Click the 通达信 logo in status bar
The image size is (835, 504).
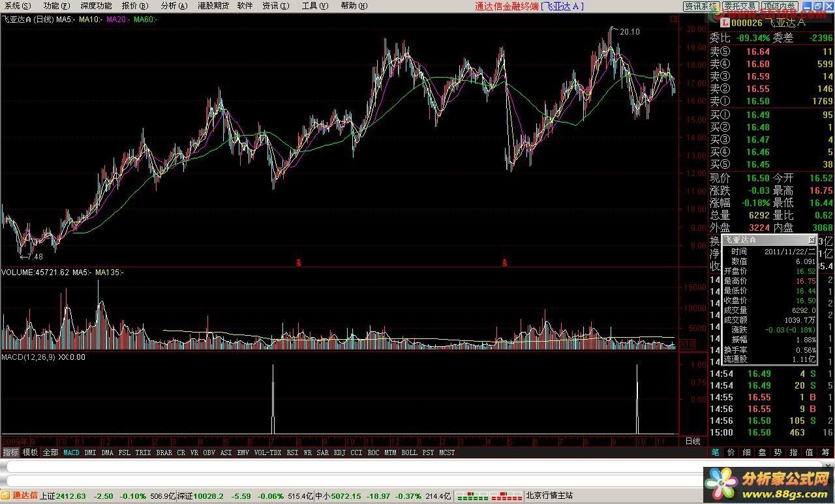[x=20, y=496]
